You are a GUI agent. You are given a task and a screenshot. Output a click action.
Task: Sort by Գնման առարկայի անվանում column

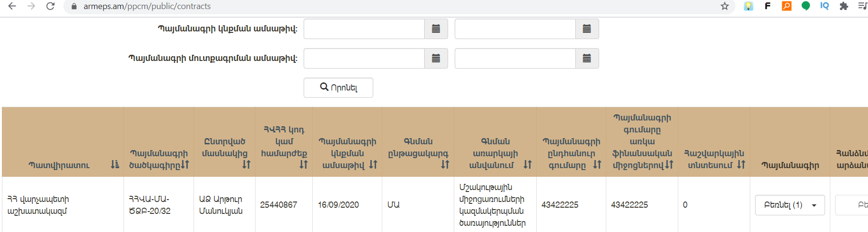[527, 164]
